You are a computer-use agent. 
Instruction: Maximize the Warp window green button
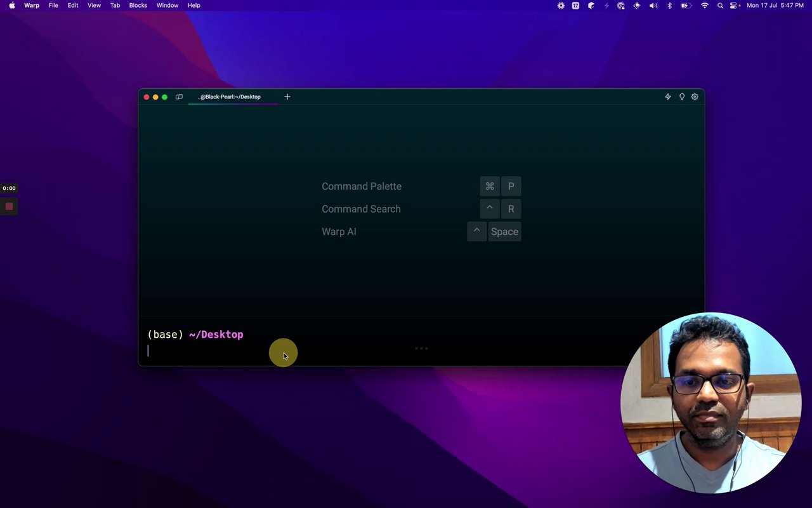(x=165, y=97)
